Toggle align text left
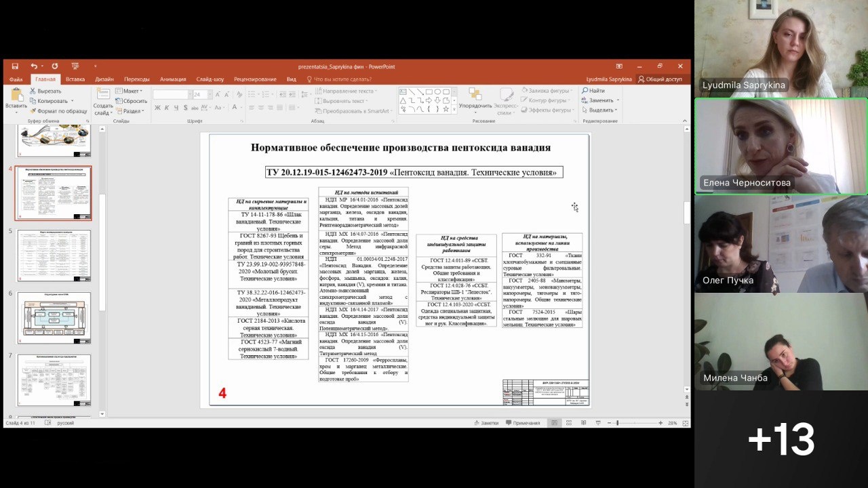The width and height of the screenshot is (868, 488). pos(252,108)
